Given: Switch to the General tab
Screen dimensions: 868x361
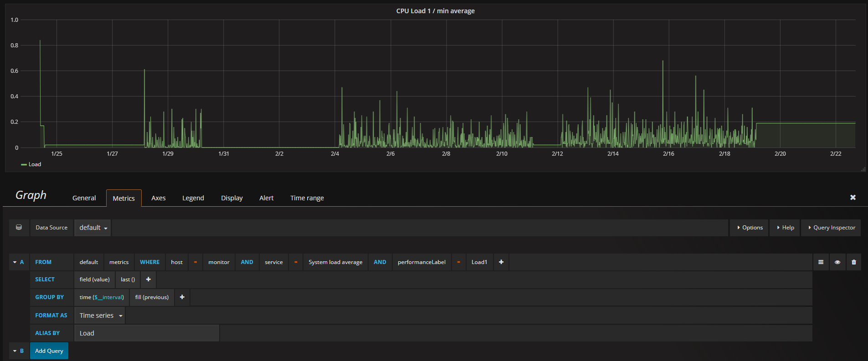Looking at the screenshot, I should pos(84,198).
